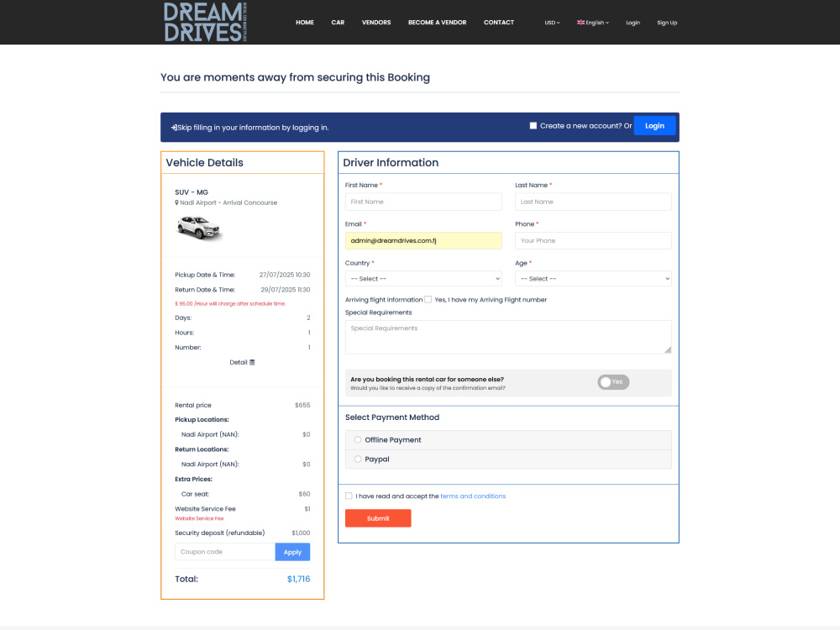Click the SUV - MG vehicle title
The width and height of the screenshot is (840, 630).
[x=192, y=192]
